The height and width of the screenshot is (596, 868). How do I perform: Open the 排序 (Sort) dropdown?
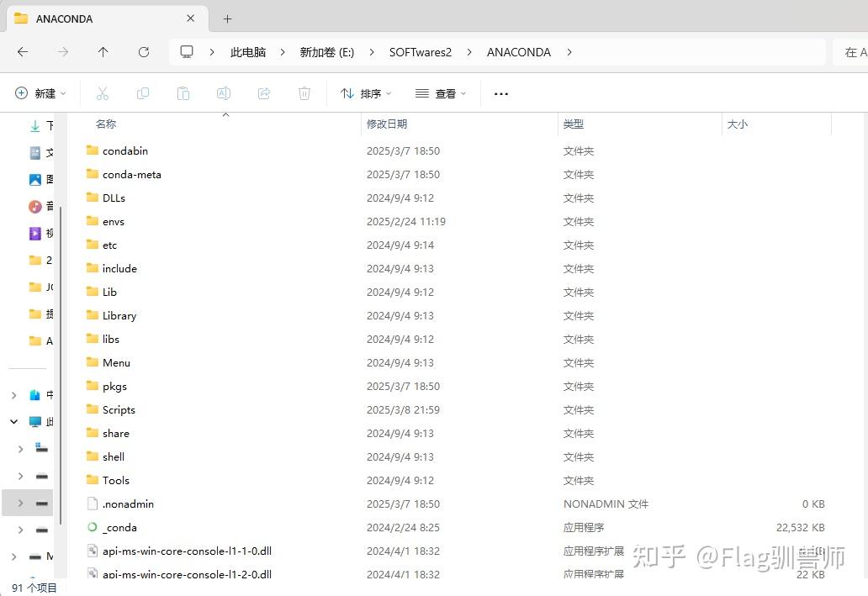[x=366, y=93]
